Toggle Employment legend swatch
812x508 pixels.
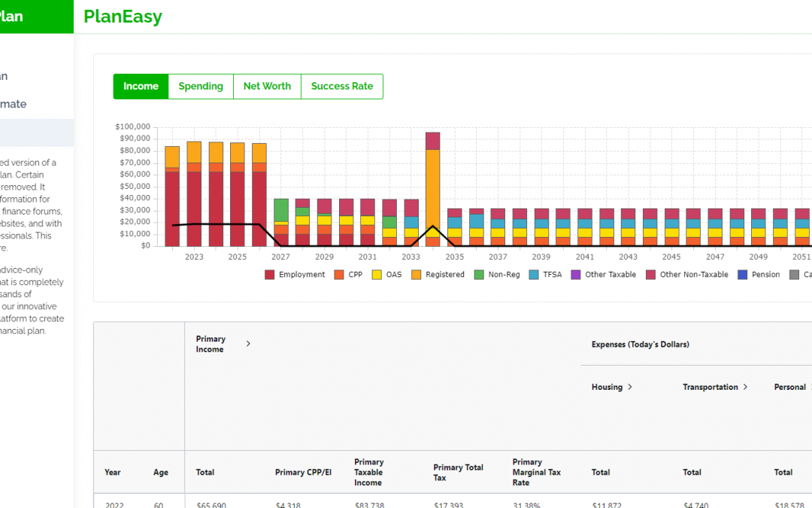(x=269, y=275)
